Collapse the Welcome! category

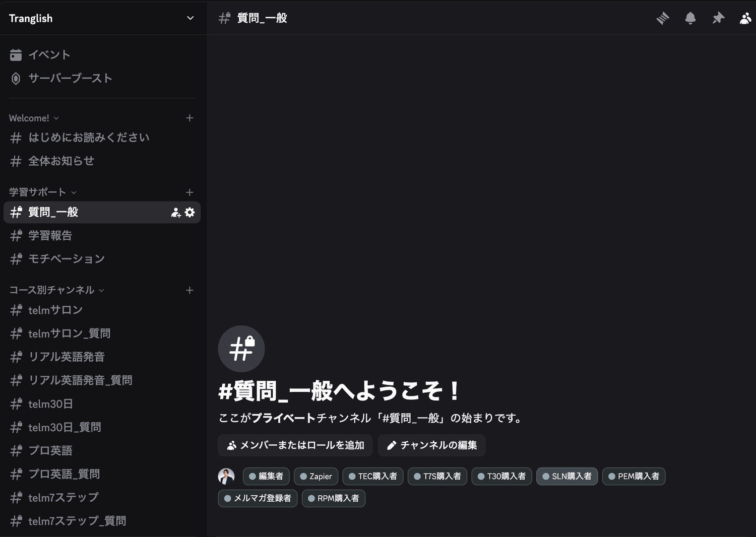[34, 118]
